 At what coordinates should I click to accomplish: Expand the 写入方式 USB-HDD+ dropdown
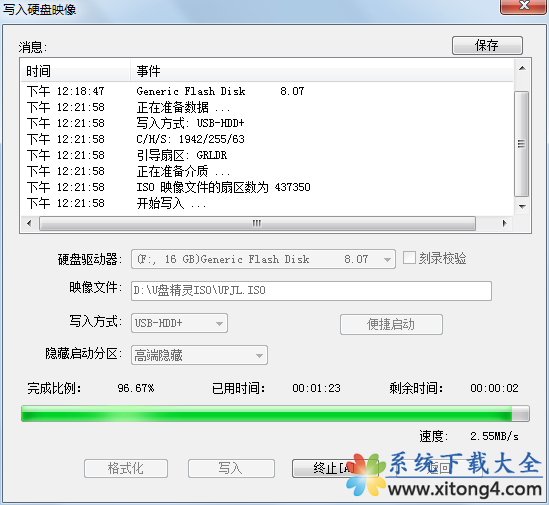[179, 323]
